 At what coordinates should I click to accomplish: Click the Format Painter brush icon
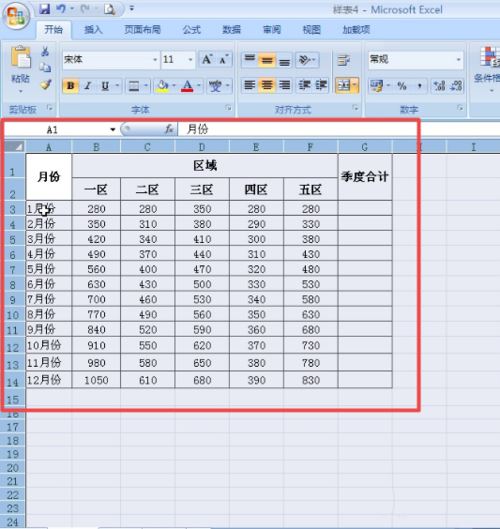click(x=45, y=84)
